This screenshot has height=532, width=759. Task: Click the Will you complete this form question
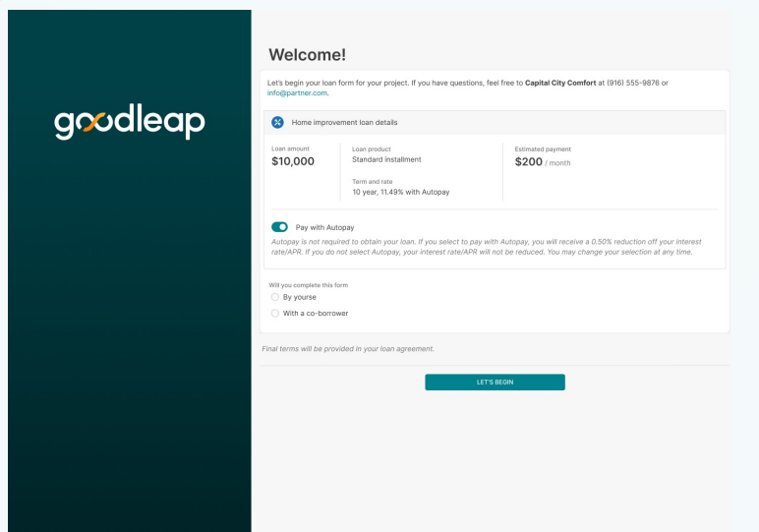[309, 285]
